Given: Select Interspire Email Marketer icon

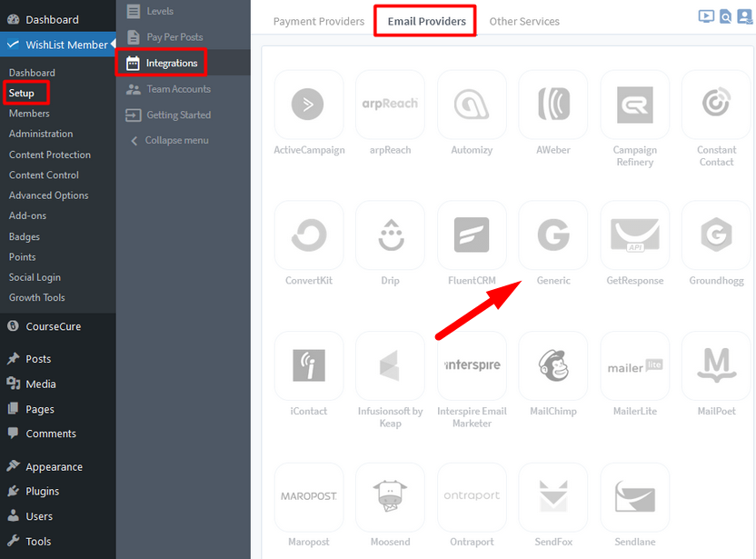Looking at the screenshot, I should pyautogui.click(x=472, y=365).
